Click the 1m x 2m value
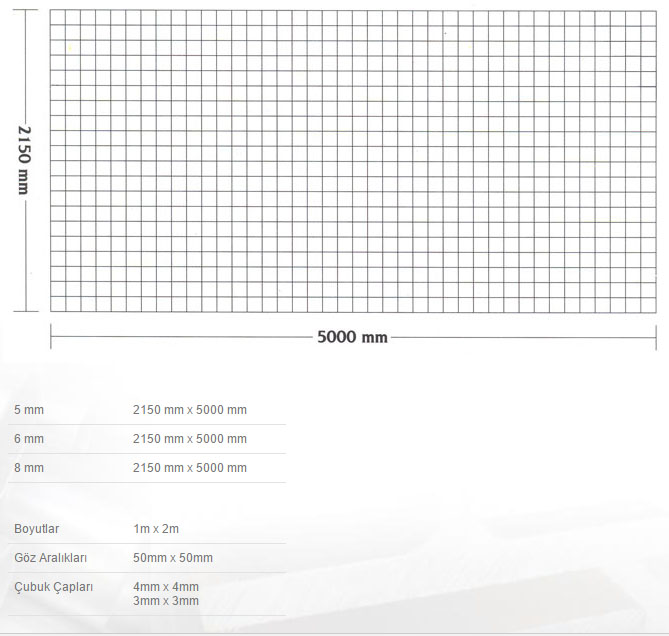The width and height of the screenshot is (669, 636). pyautogui.click(x=155, y=528)
